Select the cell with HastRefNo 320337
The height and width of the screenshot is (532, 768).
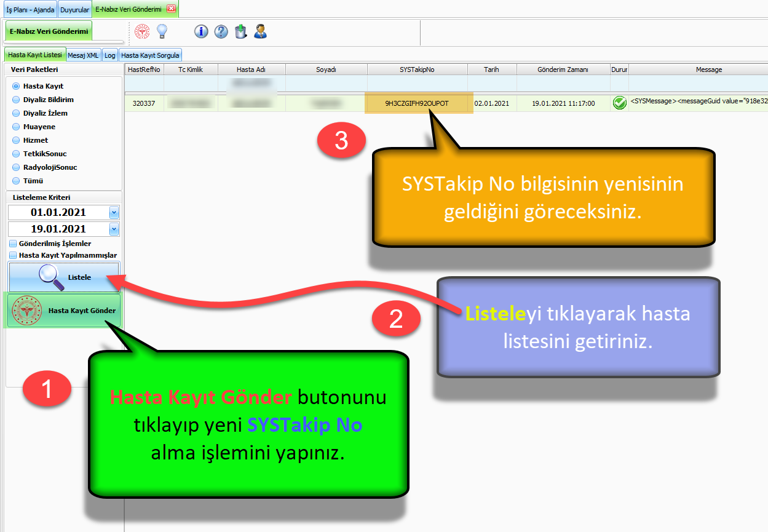pos(144,103)
